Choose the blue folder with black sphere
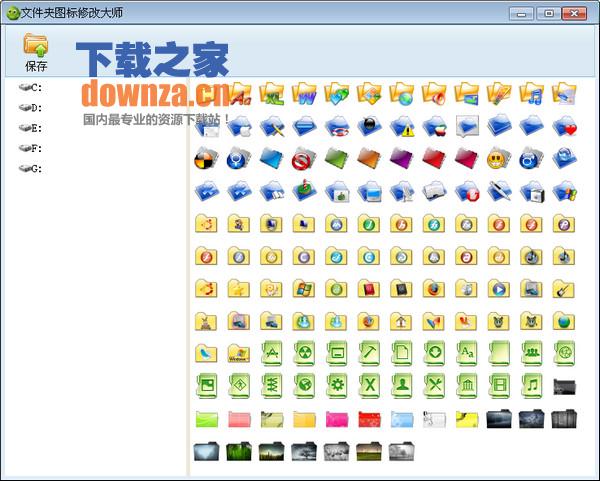Viewport: 600px width, 481px height. point(369,126)
